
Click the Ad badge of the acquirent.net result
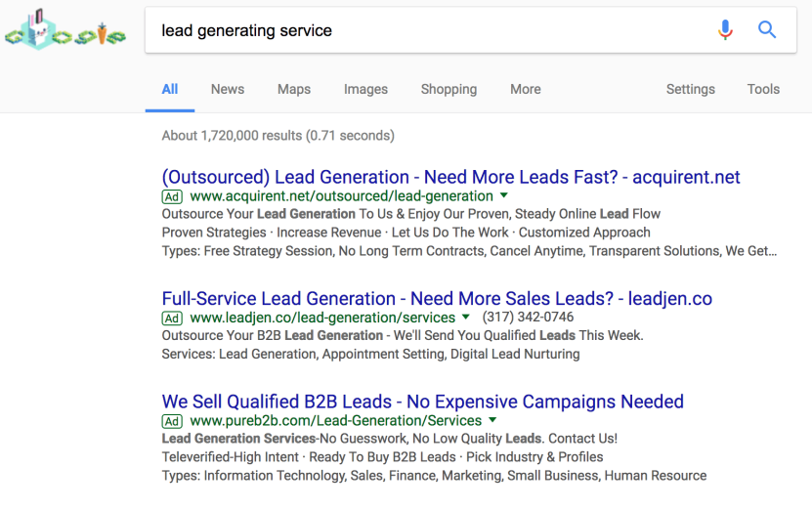coord(172,196)
